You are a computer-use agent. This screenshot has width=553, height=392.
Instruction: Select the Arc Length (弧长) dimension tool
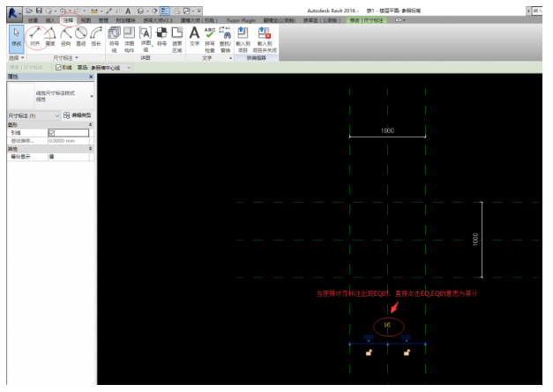[96, 36]
